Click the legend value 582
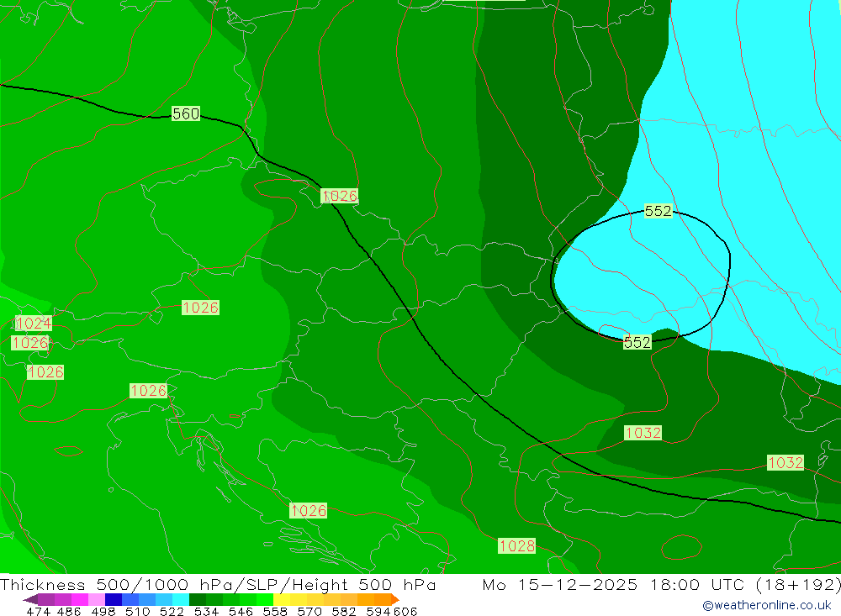 point(343,612)
